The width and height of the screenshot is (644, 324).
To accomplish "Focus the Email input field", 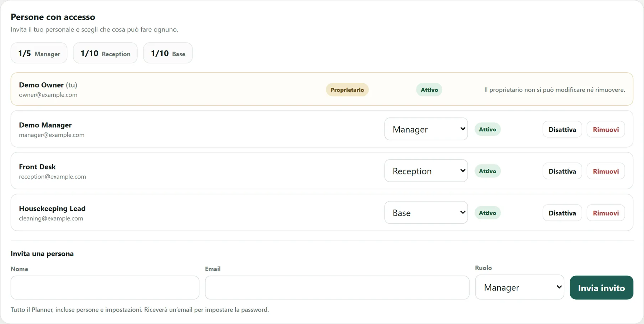I will (x=337, y=288).
